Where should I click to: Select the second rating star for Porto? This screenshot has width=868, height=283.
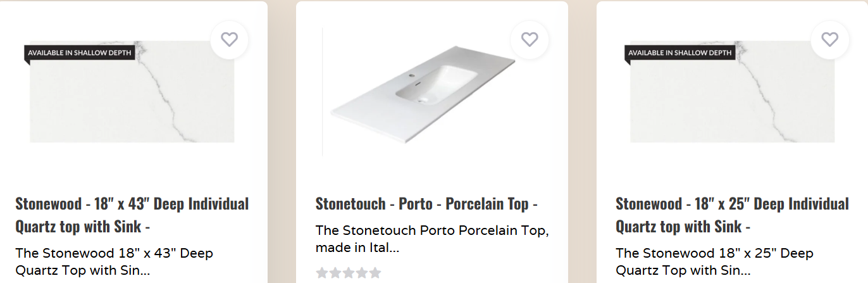coord(335,273)
